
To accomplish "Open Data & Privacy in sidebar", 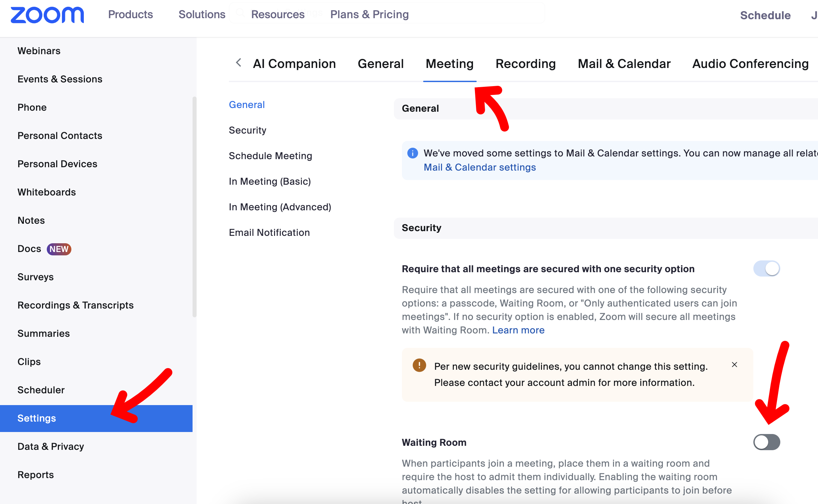I will point(50,446).
